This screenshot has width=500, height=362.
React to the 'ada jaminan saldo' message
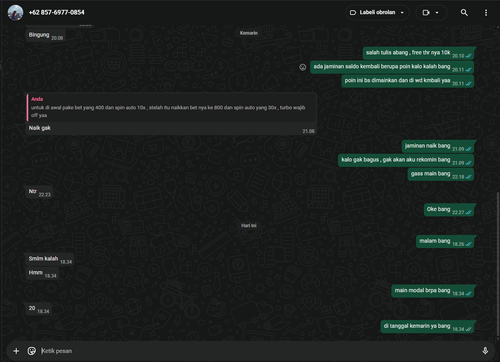(302, 67)
